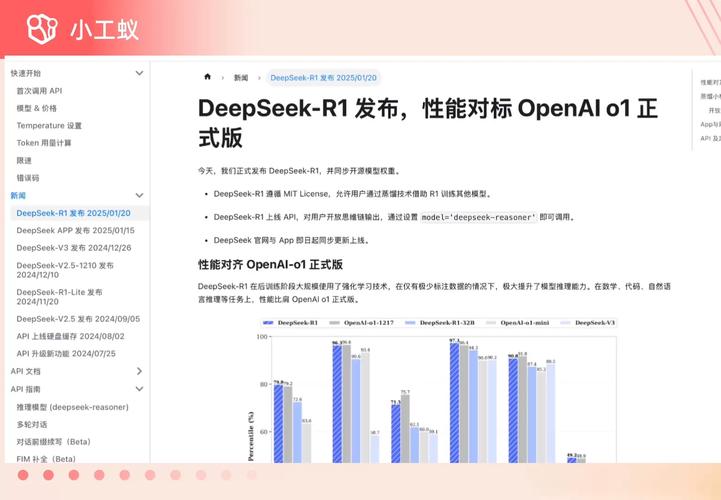Open 模型 & 价格 page
The height and width of the screenshot is (500, 721).
tap(37, 109)
